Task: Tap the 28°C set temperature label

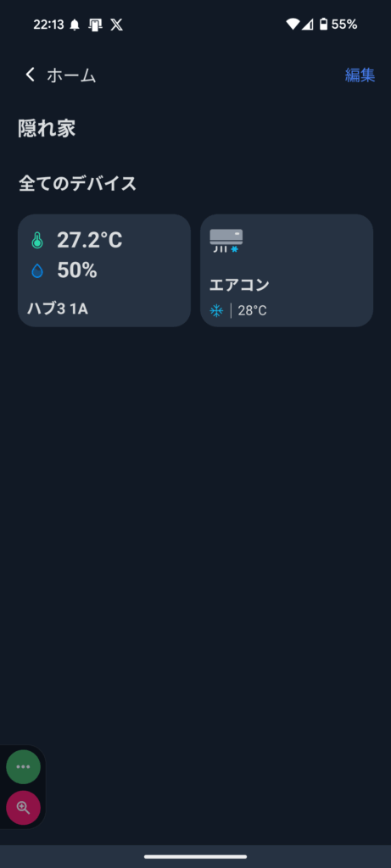Action: (x=253, y=310)
